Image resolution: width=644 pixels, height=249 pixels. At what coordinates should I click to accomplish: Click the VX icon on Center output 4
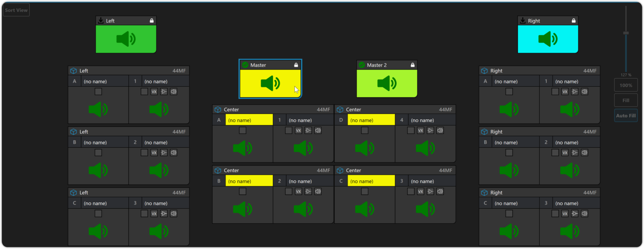(x=421, y=131)
